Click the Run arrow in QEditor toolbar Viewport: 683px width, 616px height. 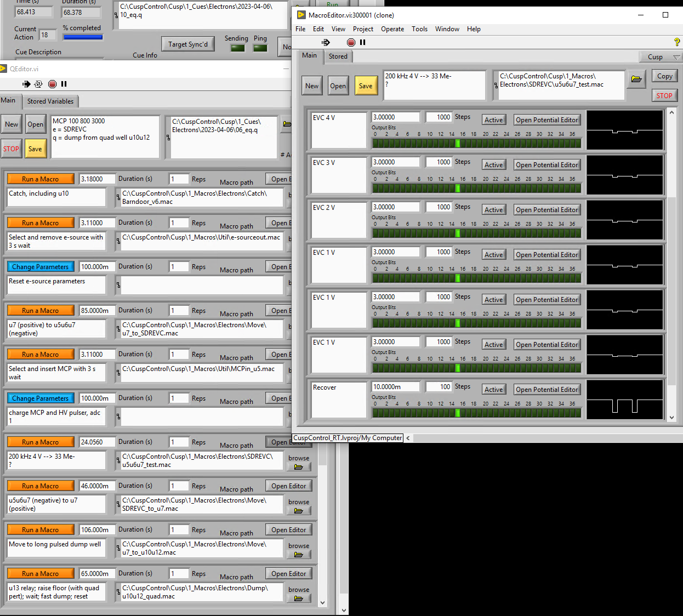pos(26,84)
